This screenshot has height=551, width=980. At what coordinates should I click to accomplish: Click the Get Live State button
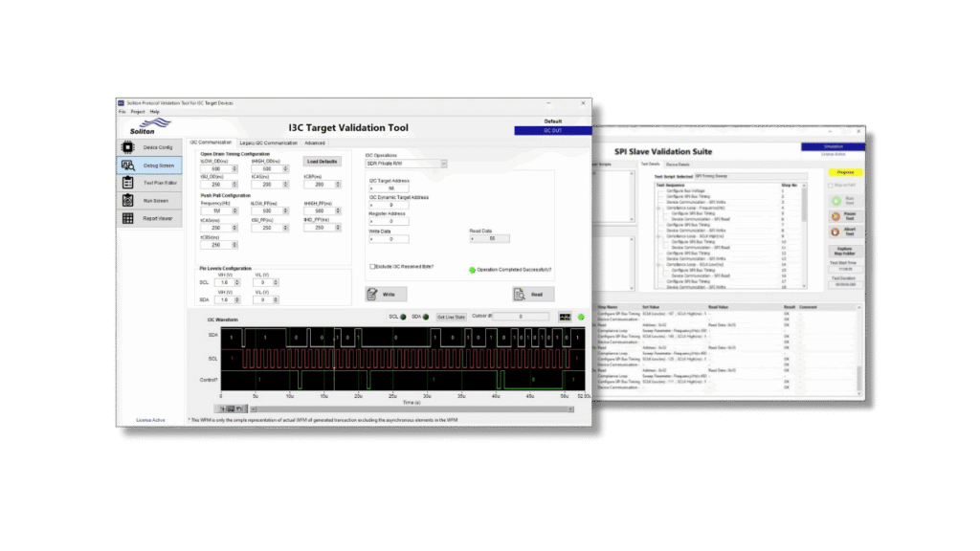click(451, 317)
